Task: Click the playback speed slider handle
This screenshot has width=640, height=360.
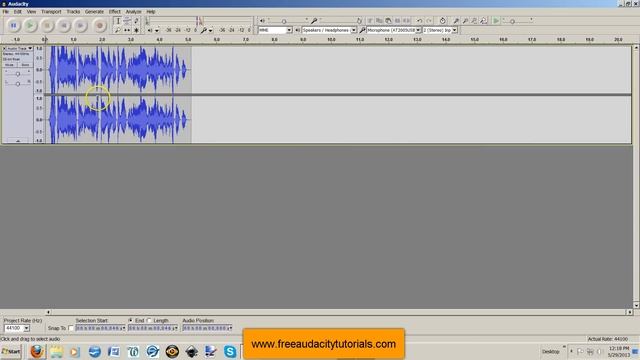Action: tap(513, 21)
